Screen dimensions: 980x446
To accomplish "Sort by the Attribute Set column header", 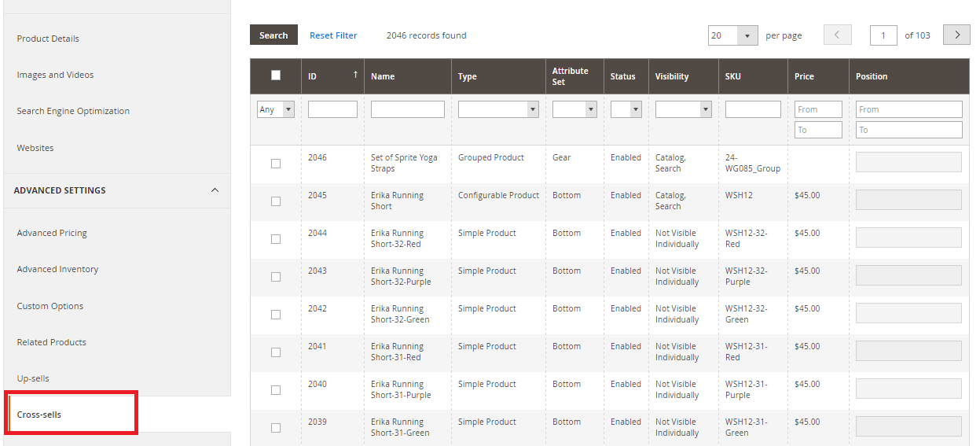I will coord(571,76).
